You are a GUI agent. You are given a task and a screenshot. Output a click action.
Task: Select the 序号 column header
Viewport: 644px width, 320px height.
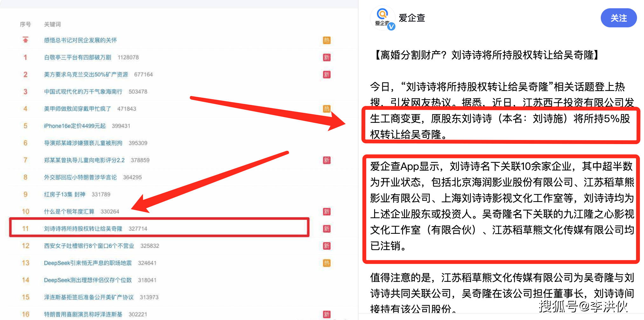[25, 24]
